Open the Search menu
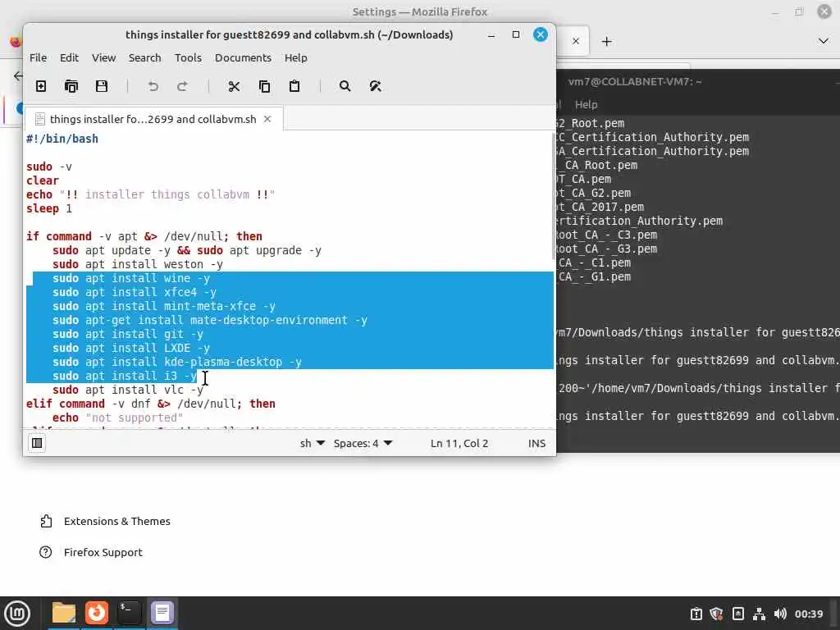The width and height of the screenshot is (840, 630). (144, 58)
